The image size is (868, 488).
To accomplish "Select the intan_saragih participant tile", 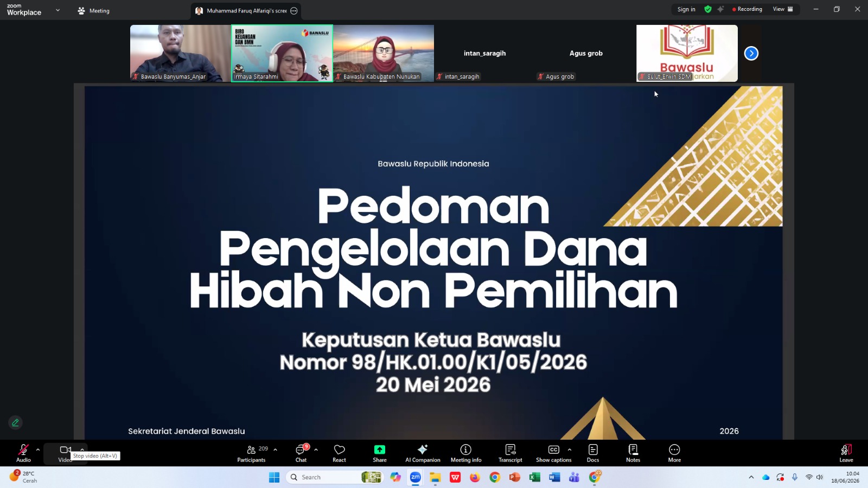I will (x=484, y=53).
